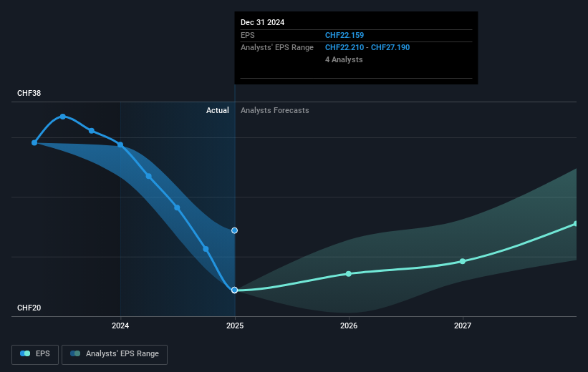Click the Actual section label
The image size is (588, 372).
pos(218,110)
